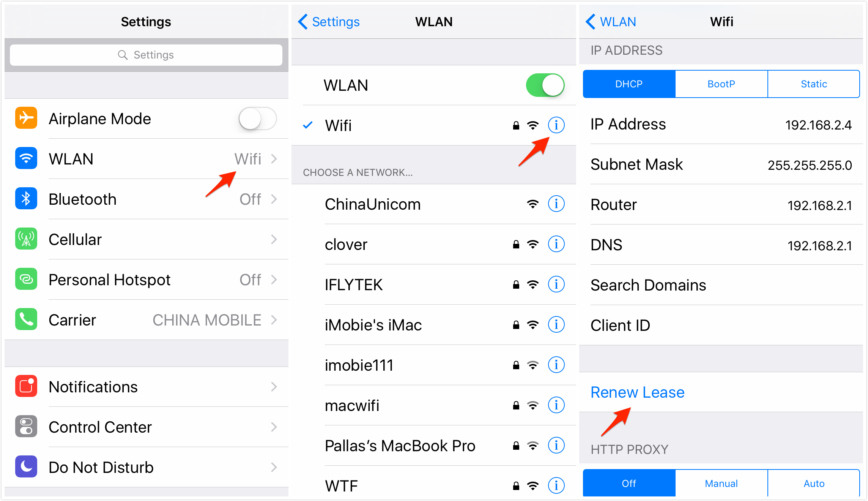Focus the Settings search field
This screenshot has width=868, height=501.
pos(146,55)
